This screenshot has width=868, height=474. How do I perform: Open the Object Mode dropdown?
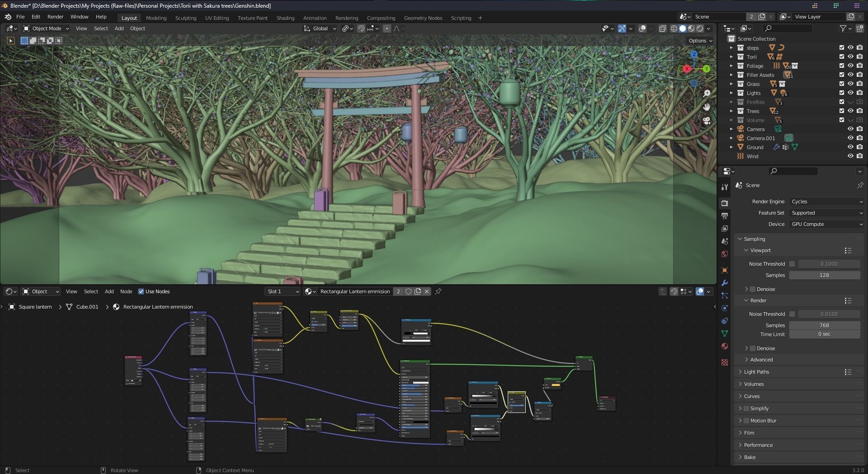(46, 28)
